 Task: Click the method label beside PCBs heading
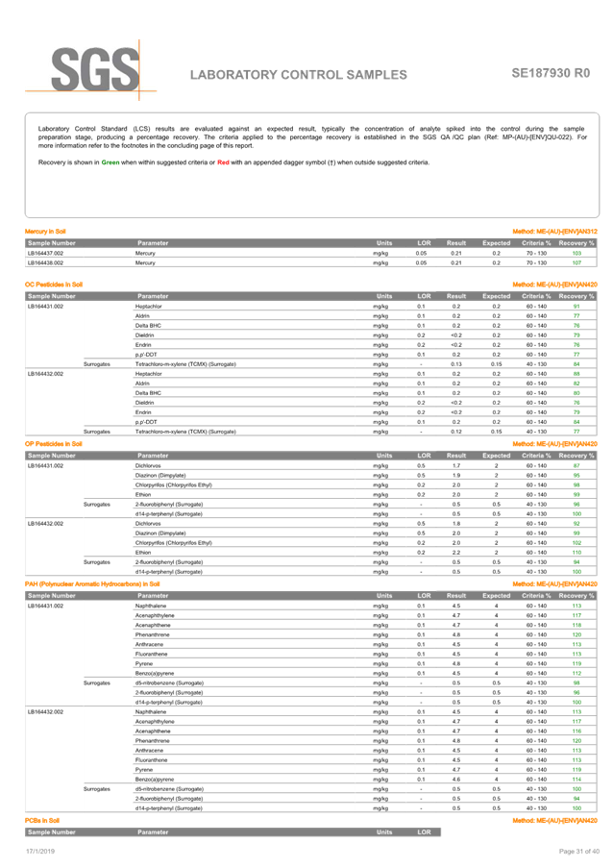click(x=555, y=820)
